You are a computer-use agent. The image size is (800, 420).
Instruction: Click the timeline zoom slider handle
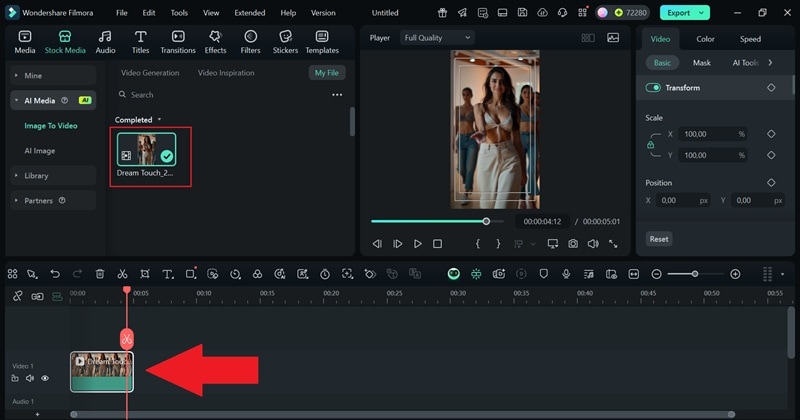tap(694, 274)
